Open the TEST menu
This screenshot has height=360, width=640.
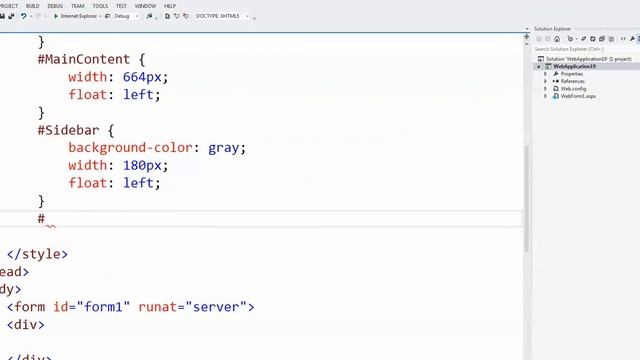point(121,6)
